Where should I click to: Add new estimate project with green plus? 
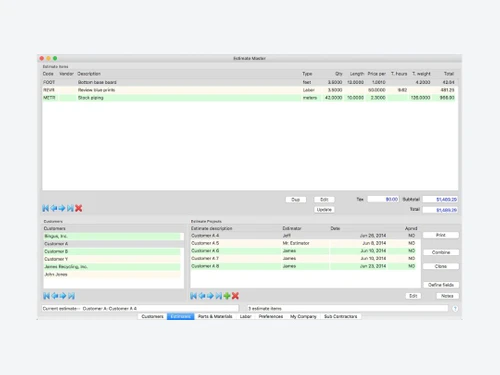click(227, 296)
